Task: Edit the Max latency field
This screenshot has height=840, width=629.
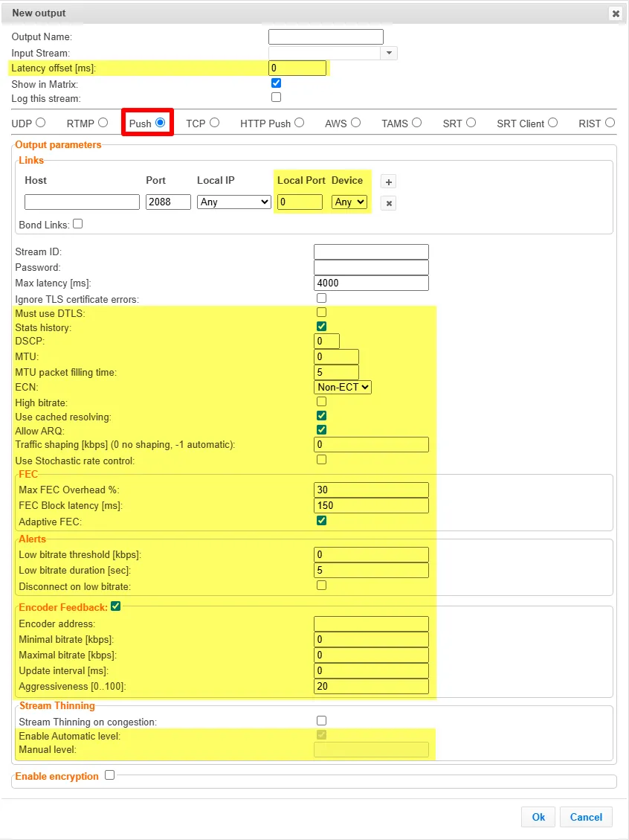Action: 372,283
